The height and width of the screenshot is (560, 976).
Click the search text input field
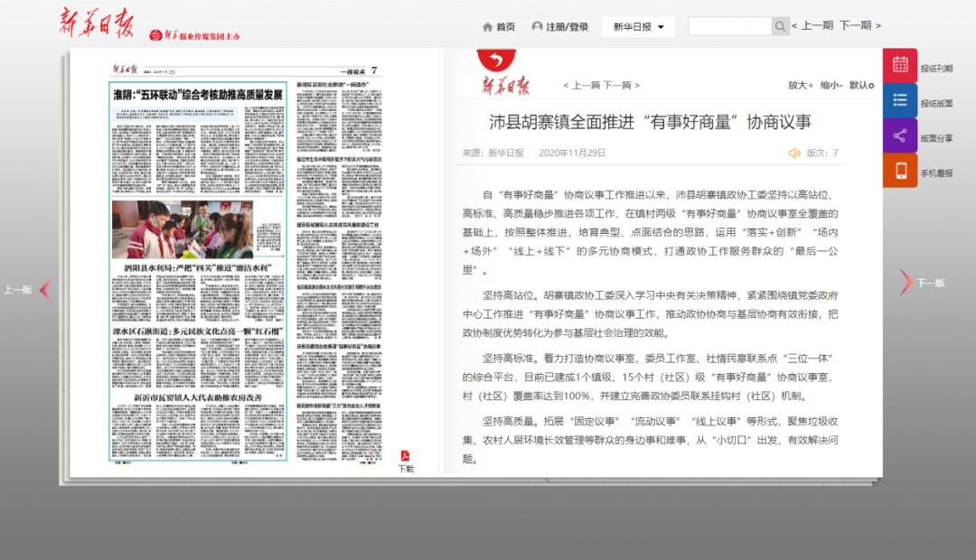click(x=729, y=26)
